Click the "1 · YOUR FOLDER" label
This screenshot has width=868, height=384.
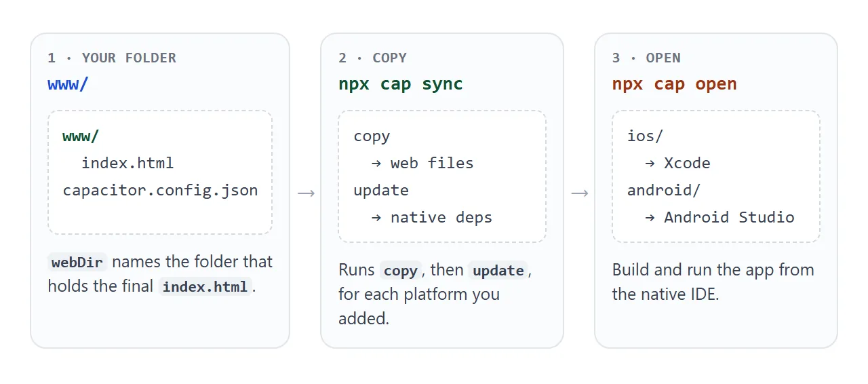click(x=112, y=58)
